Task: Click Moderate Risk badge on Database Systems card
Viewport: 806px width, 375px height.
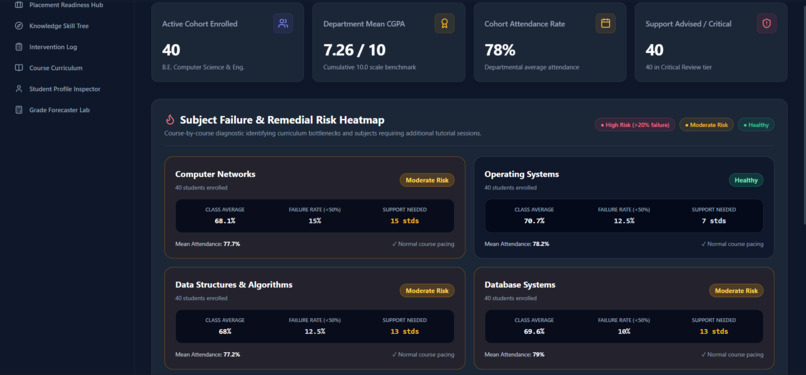Action: point(736,291)
